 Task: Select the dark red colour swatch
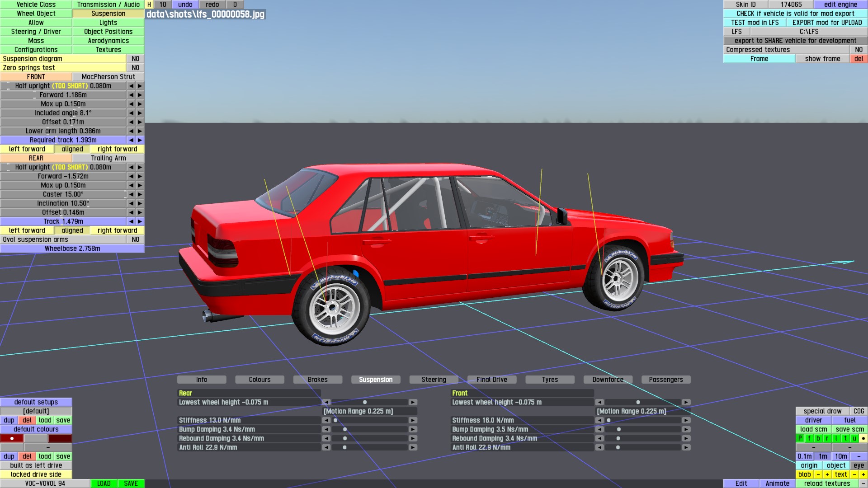click(60, 438)
